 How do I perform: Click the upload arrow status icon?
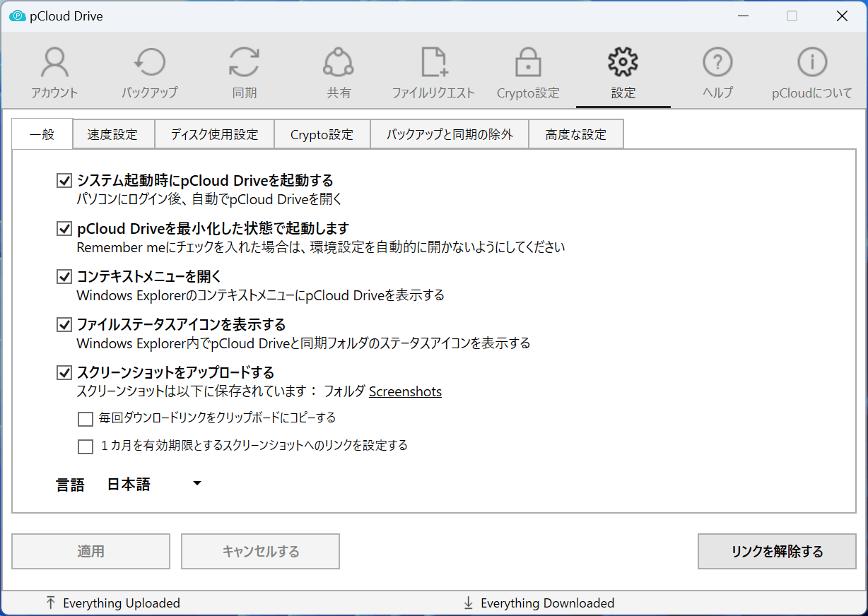point(50,603)
